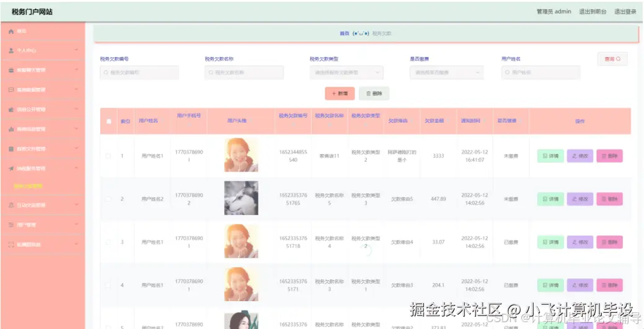Viewport: 644px width, 329px height.
Task: Open the 是否缴费 filter dropdown
Action: (446, 72)
